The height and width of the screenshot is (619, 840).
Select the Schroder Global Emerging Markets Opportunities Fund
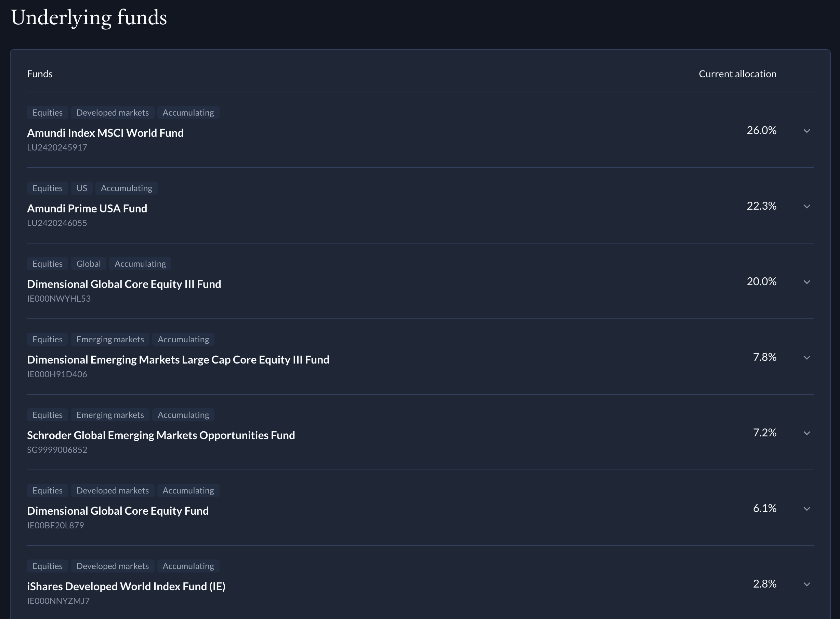tap(161, 435)
